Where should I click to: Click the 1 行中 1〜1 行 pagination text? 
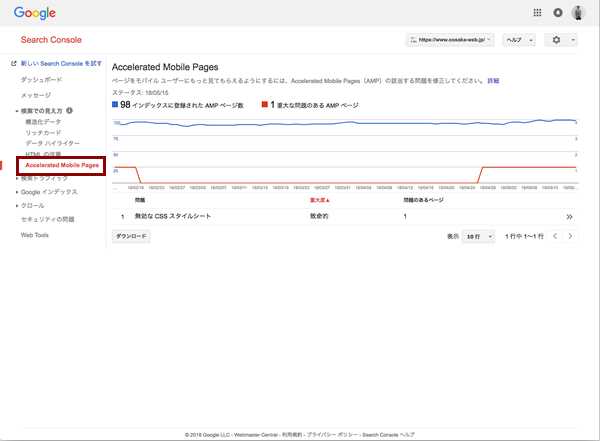coord(524,237)
